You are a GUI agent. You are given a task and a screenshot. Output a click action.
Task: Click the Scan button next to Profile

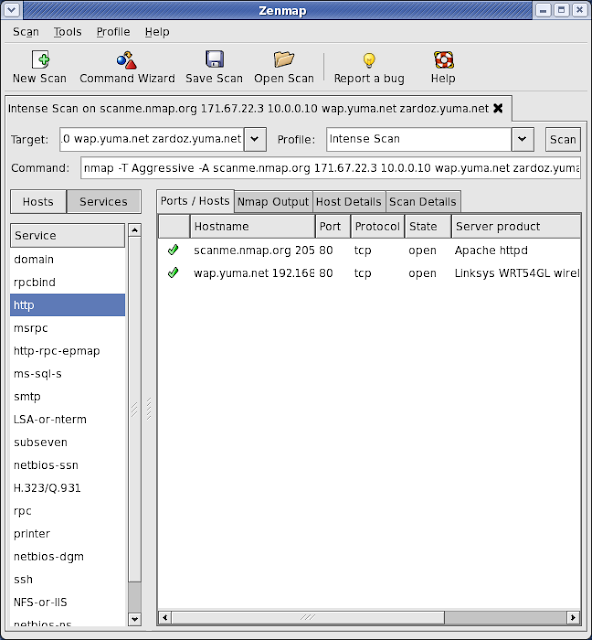[563, 139]
